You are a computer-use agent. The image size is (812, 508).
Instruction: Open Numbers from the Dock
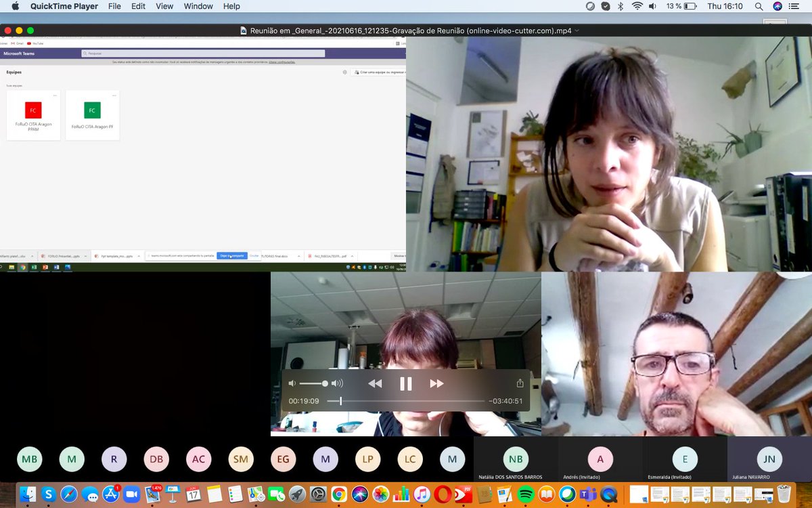401,494
